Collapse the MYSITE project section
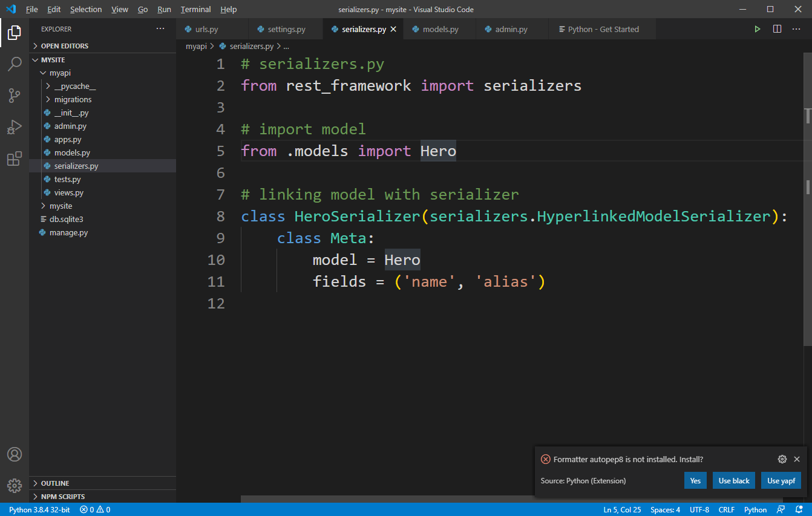 click(103, 60)
